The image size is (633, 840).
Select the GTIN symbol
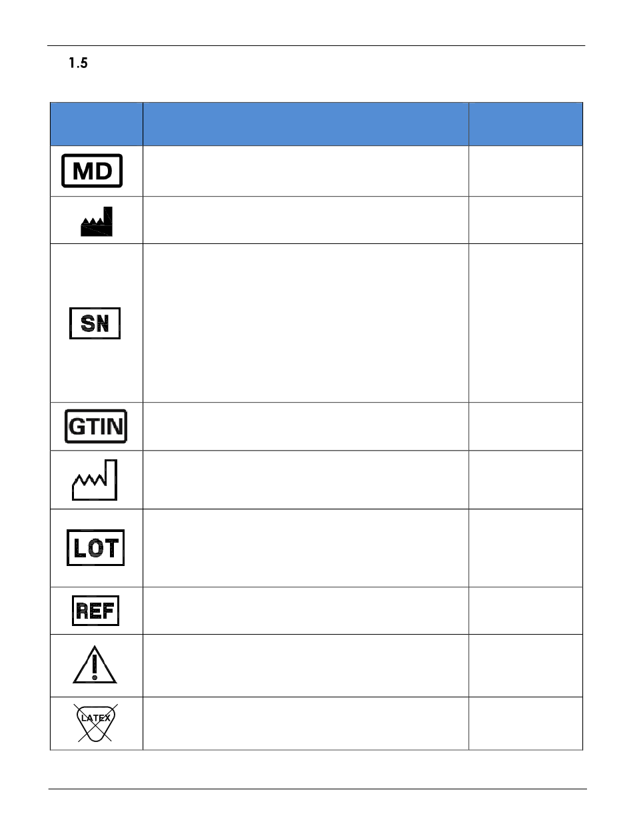coord(96,426)
